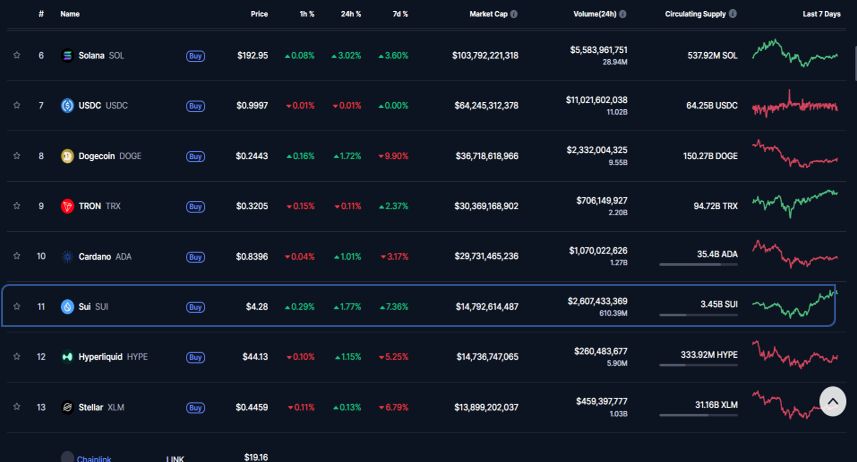The width and height of the screenshot is (857, 462).
Task: Open the Cardano ADA coin page
Action: coord(105,256)
